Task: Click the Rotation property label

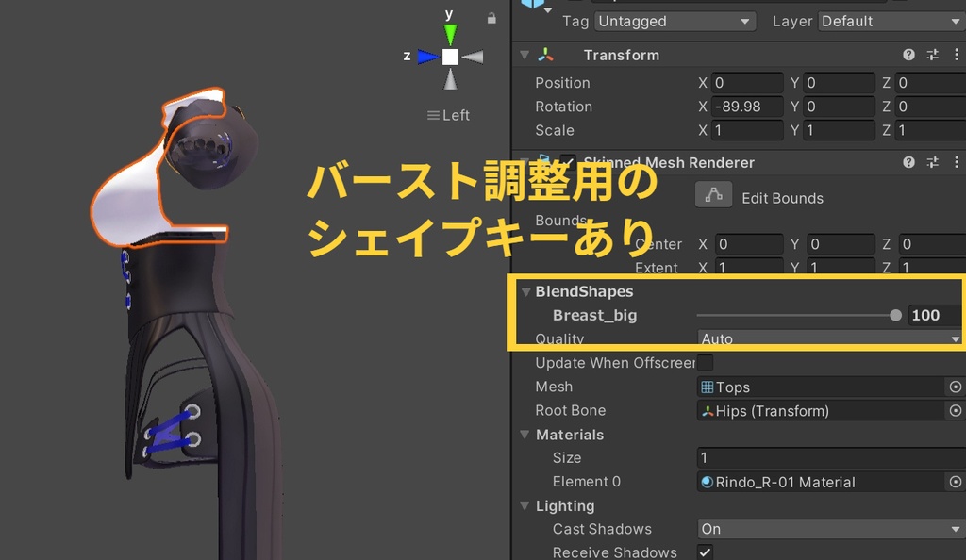Action: click(x=564, y=107)
